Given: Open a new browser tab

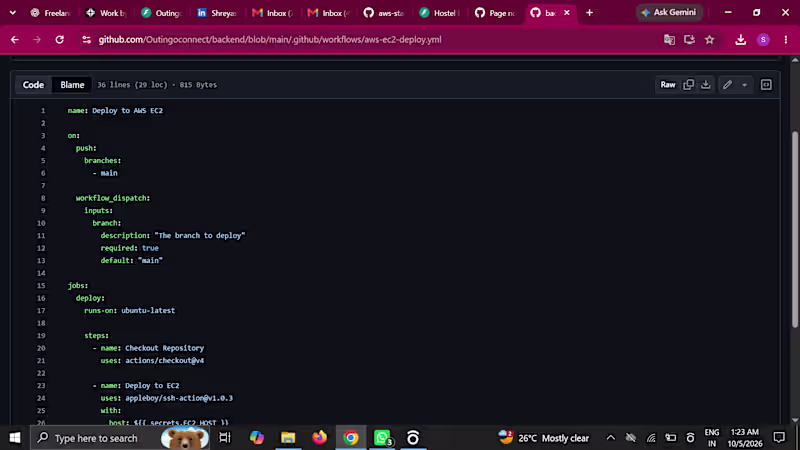Looking at the screenshot, I should pos(589,12).
